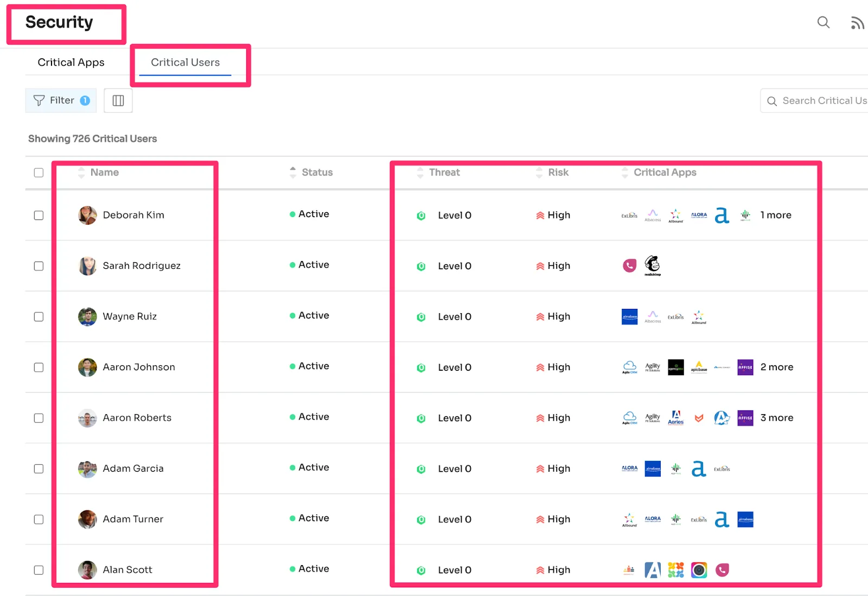Check the box for Deborah Kim
The height and width of the screenshot is (596, 868).
[39, 215]
